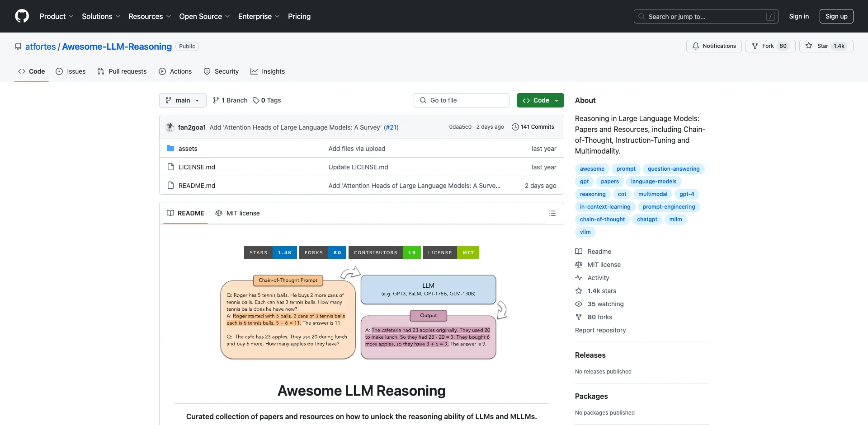This screenshot has height=425, width=868.
Task: Open commit hash 0daa5c0
Action: tap(460, 127)
